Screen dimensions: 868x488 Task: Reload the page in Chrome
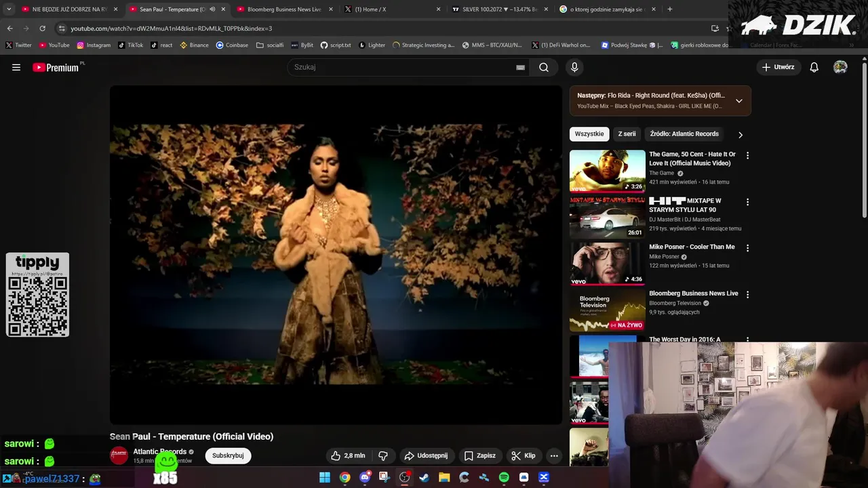[42, 28]
